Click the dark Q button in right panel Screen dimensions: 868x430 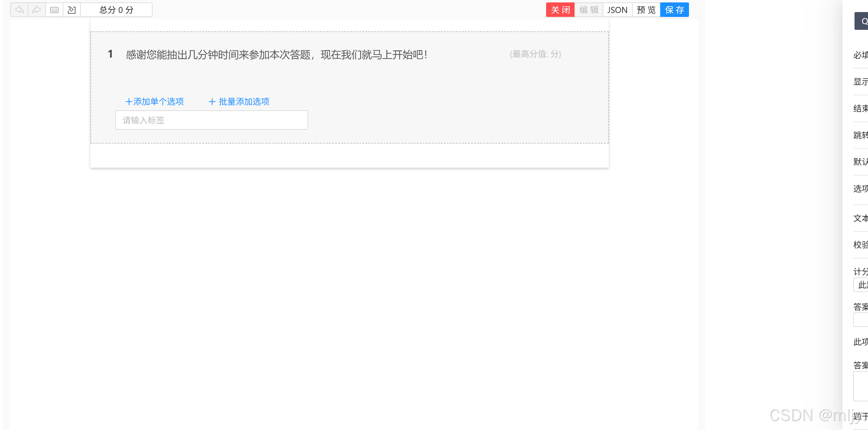(862, 21)
